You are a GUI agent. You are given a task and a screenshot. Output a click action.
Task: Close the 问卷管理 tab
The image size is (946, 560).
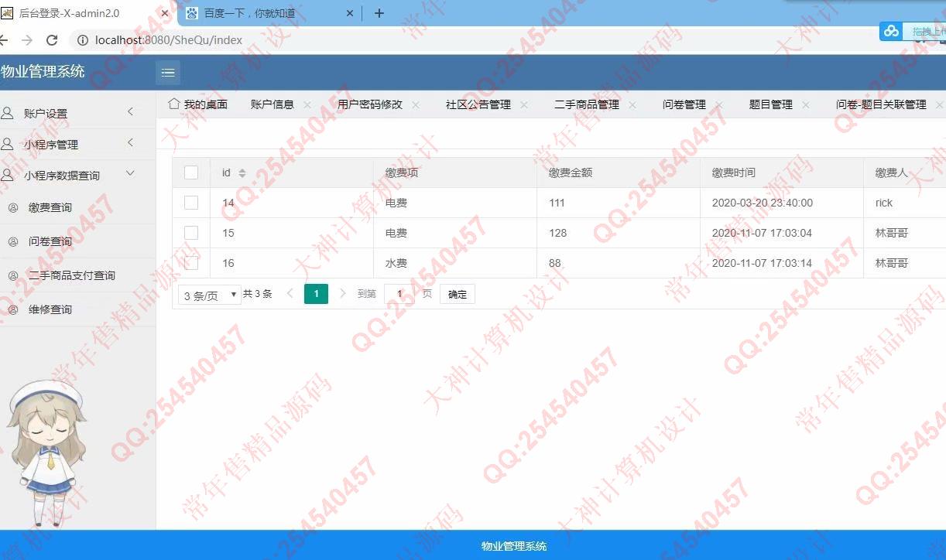[719, 104]
